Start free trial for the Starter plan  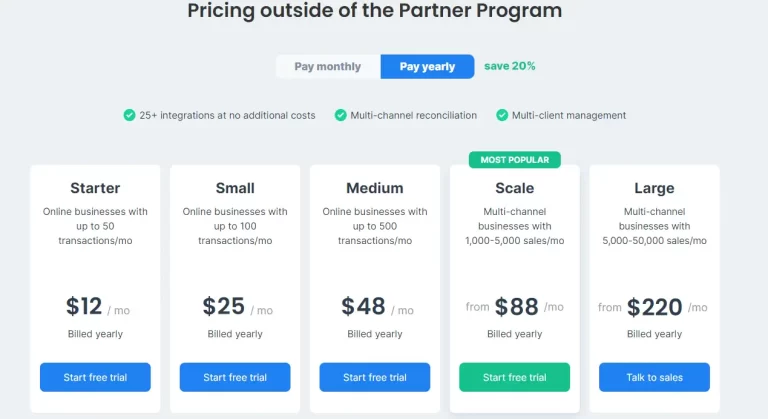click(x=96, y=377)
